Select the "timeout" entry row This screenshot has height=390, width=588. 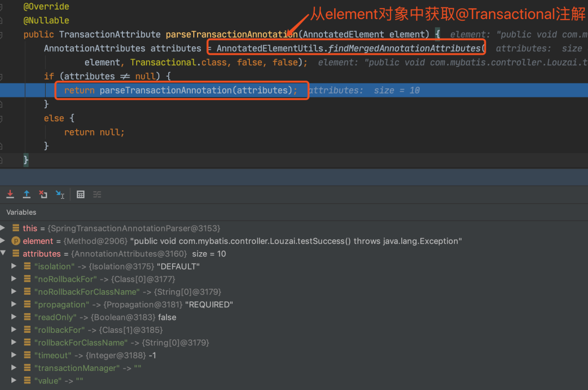[95, 355]
